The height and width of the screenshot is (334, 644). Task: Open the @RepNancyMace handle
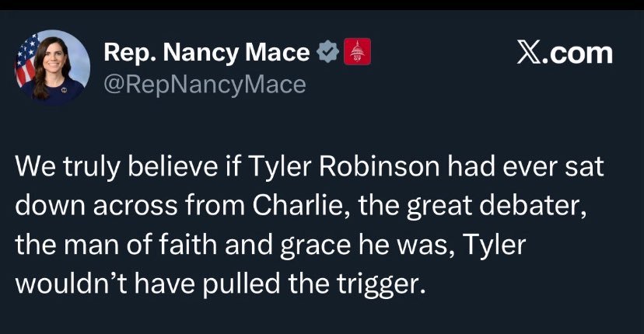pyautogui.click(x=205, y=84)
